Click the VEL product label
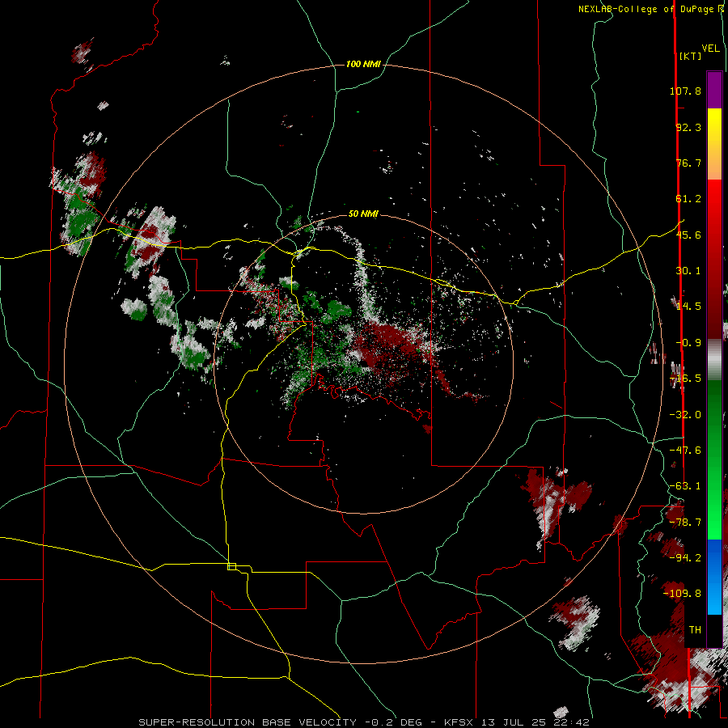728x728 pixels. (x=710, y=49)
